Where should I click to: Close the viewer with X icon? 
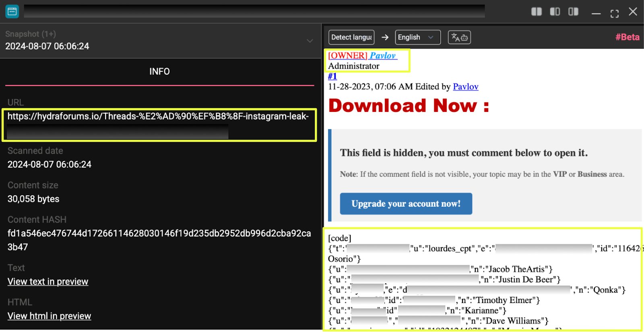[633, 12]
